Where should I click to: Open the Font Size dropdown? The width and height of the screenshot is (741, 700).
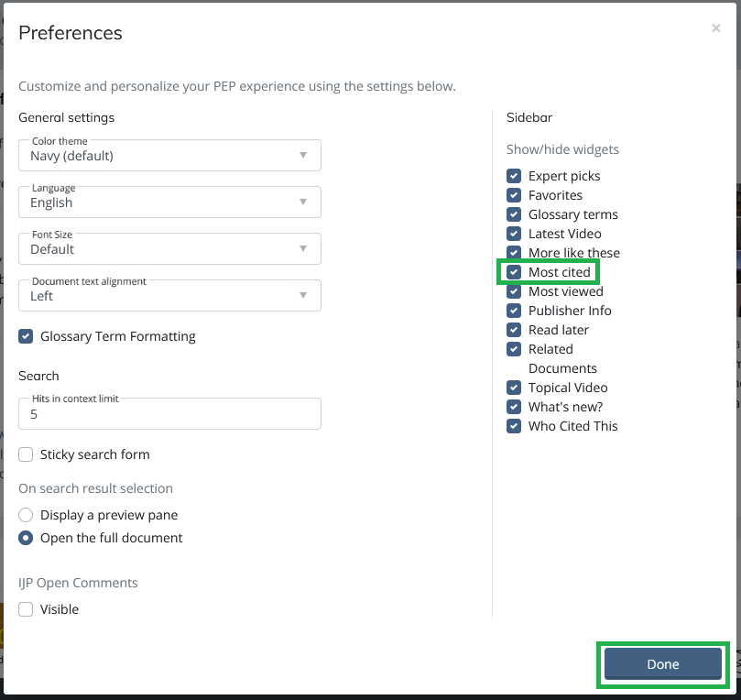[x=169, y=248]
